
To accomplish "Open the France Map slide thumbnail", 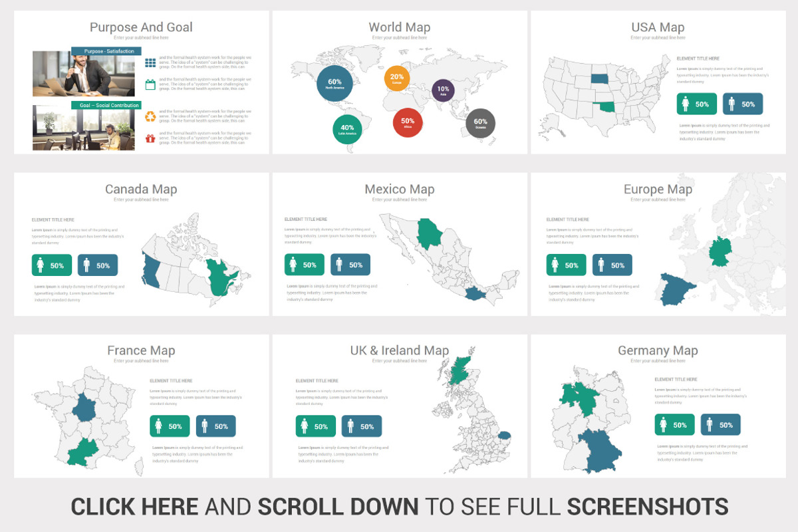I will 141,406.
